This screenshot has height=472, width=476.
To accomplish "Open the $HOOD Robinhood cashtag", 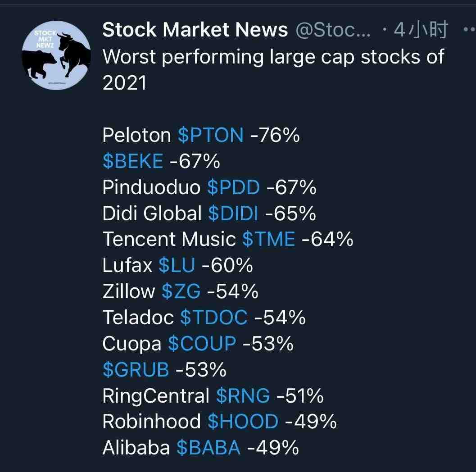I will [243, 422].
